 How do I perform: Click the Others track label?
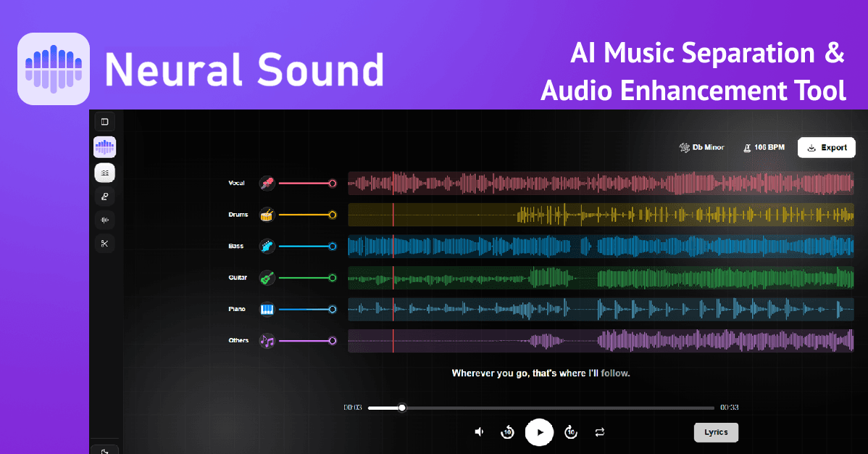[238, 341]
